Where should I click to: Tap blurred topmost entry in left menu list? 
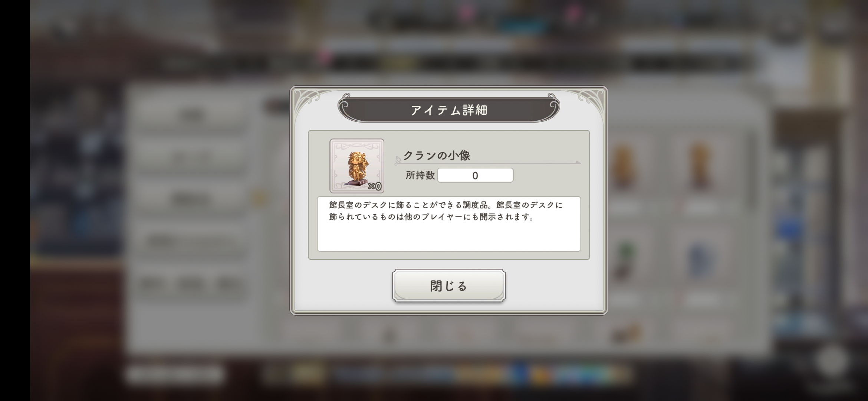click(x=193, y=116)
